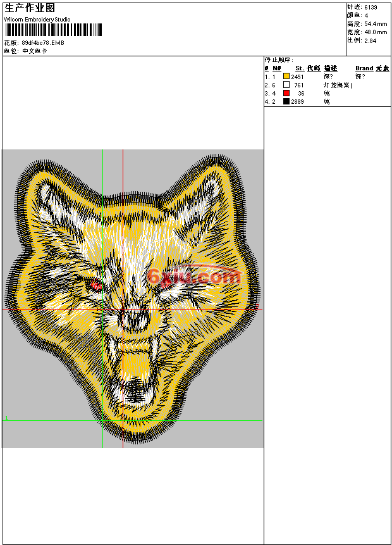Click the 'N#' column header
Viewport: 392px width, 545px height.
[277, 68]
